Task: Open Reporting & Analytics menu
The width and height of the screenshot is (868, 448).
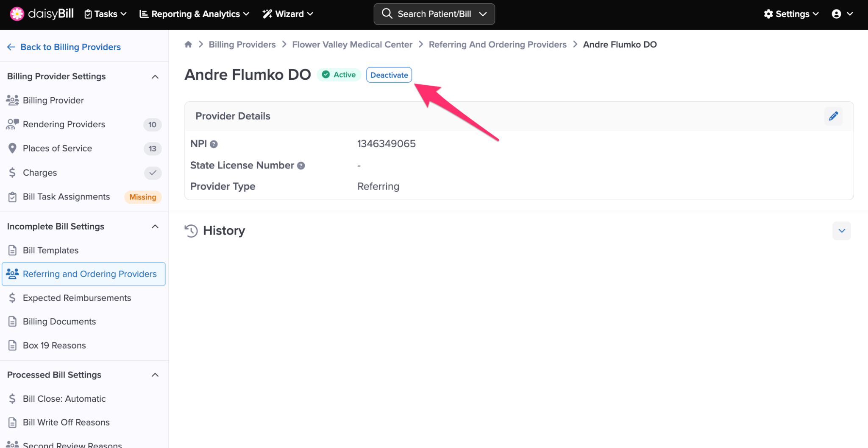Action: (194, 14)
